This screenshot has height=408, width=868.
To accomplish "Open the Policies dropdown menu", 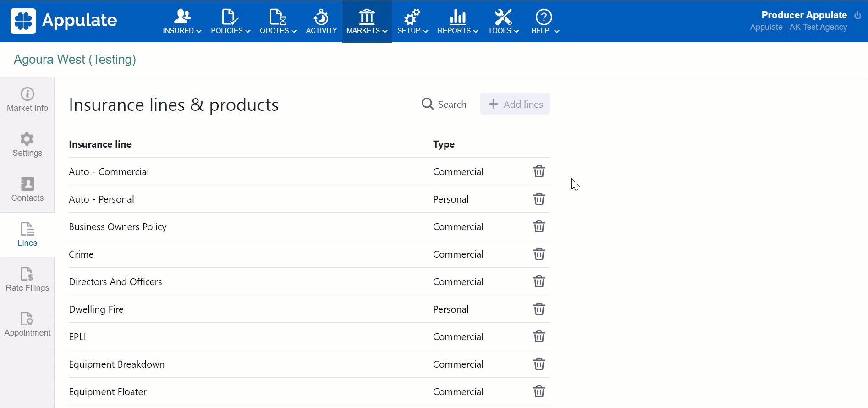I will click(231, 22).
